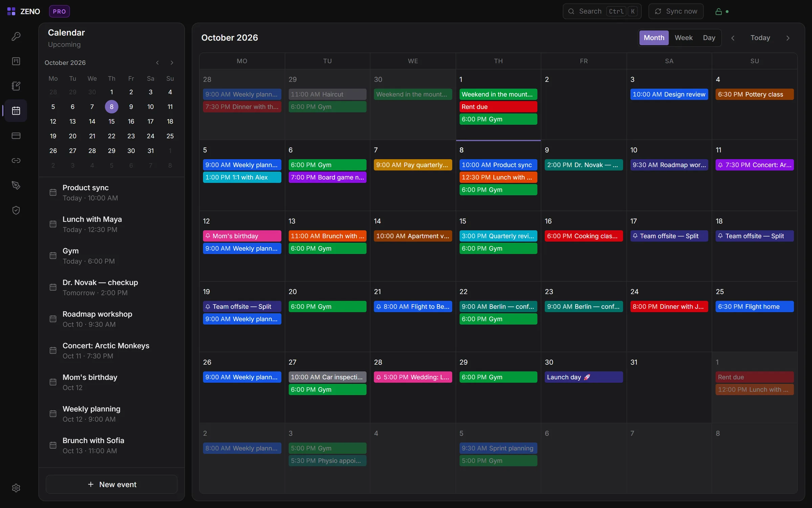Click the PRO badge

point(59,12)
